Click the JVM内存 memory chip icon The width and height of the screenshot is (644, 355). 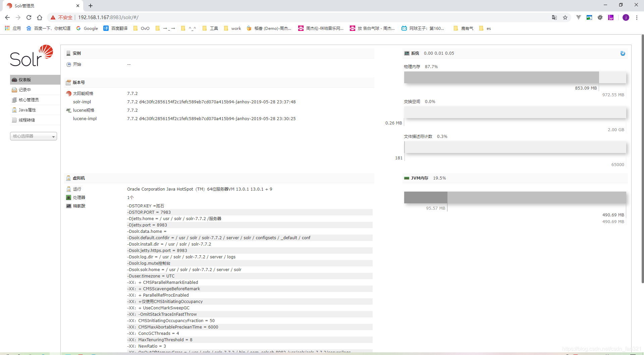(x=407, y=178)
